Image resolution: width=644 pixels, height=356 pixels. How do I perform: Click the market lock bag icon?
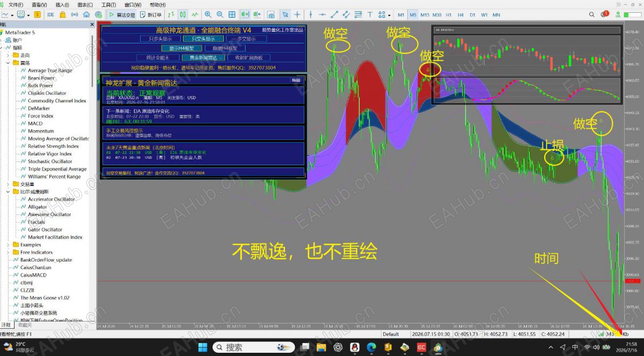[x=63, y=14]
